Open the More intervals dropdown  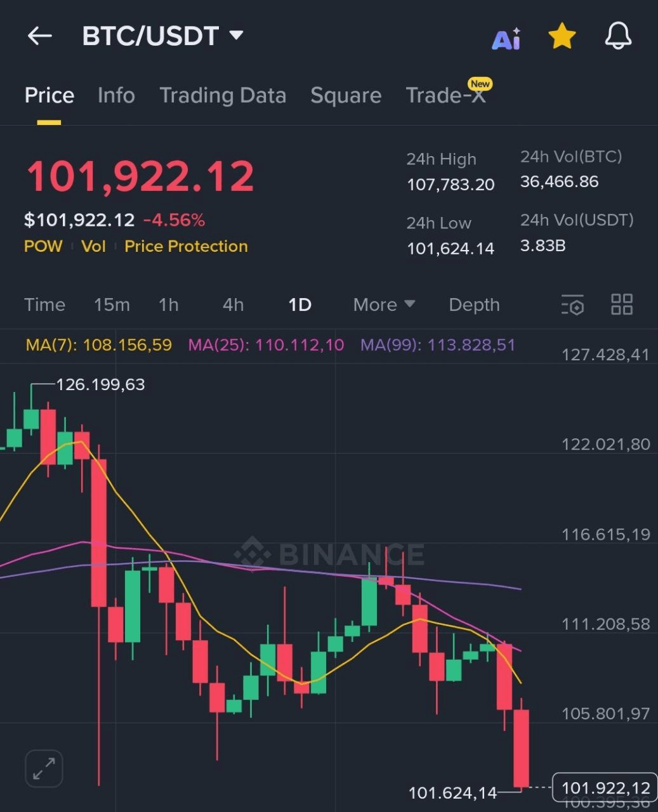[x=384, y=304]
